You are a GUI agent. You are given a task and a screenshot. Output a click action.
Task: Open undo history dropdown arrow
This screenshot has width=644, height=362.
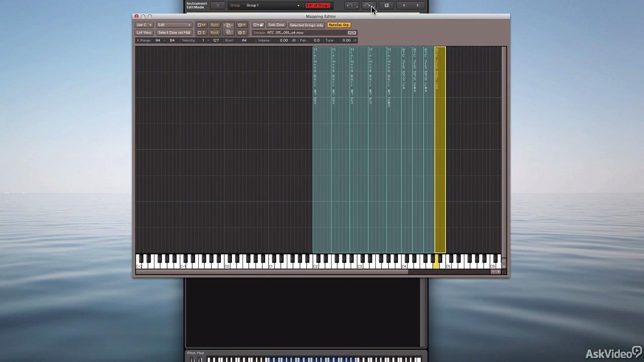coord(357,6)
